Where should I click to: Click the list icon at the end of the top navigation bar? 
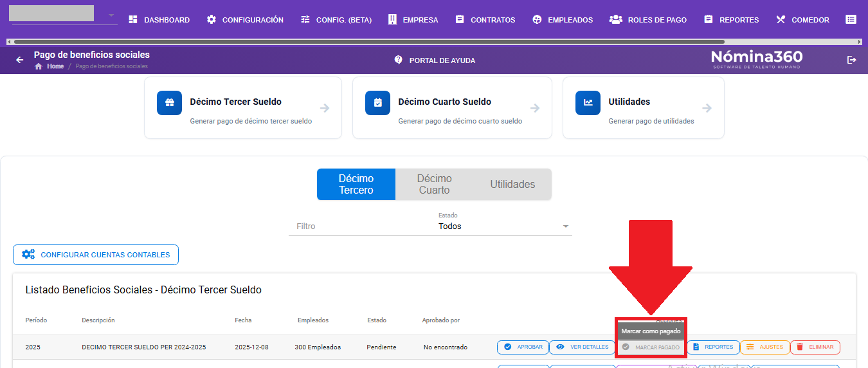coord(851,20)
